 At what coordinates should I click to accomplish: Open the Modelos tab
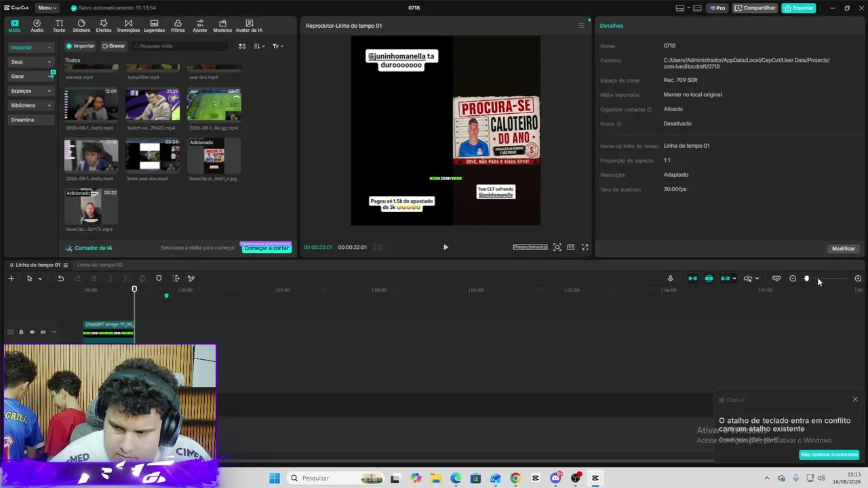222,26
